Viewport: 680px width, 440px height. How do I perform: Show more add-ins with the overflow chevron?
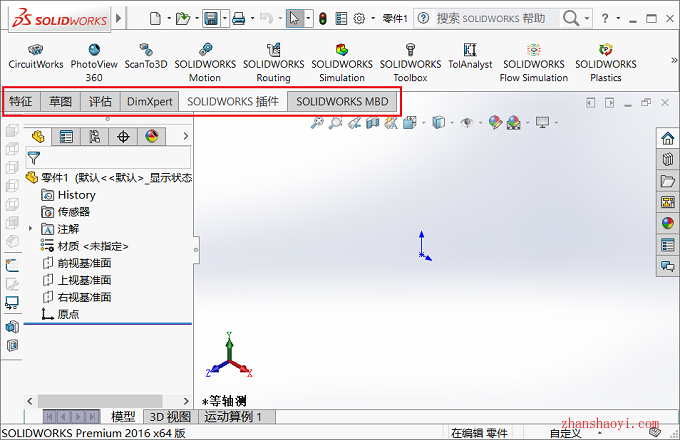pyautogui.click(x=673, y=60)
